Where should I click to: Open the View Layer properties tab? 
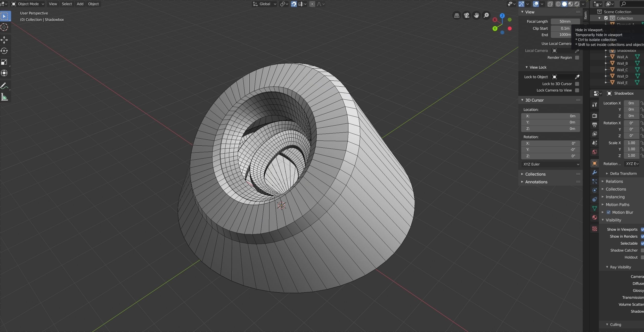(594, 134)
